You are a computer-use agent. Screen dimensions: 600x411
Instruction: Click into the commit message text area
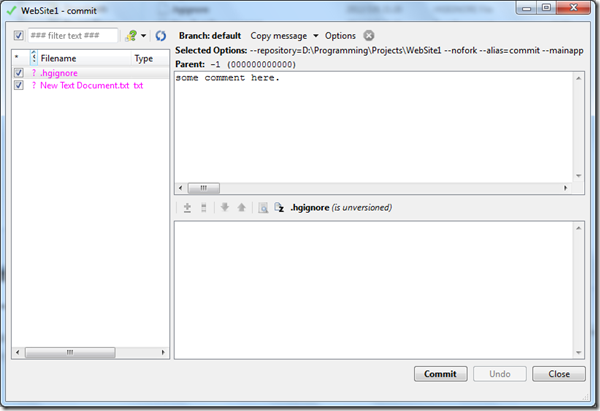pyautogui.click(x=374, y=127)
